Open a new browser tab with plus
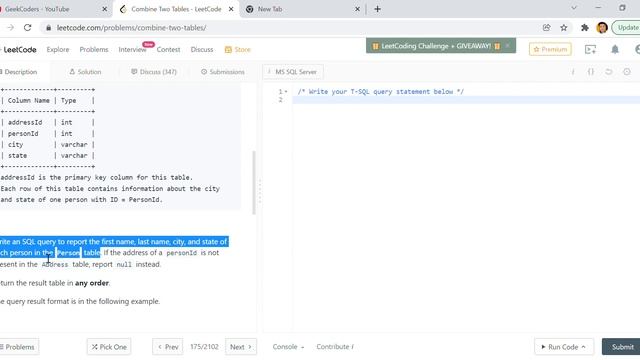The width and height of the screenshot is (640, 360). pos(377,9)
